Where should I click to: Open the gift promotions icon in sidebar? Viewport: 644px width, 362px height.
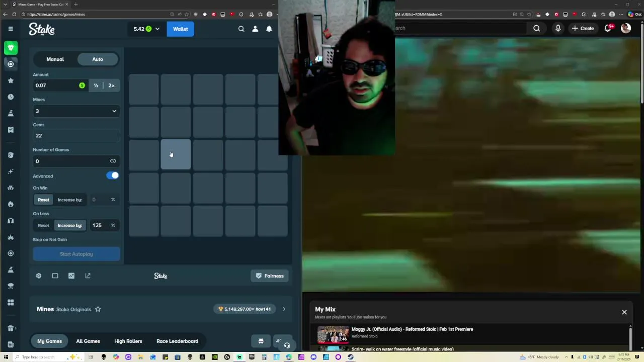pyautogui.click(x=11, y=328)
